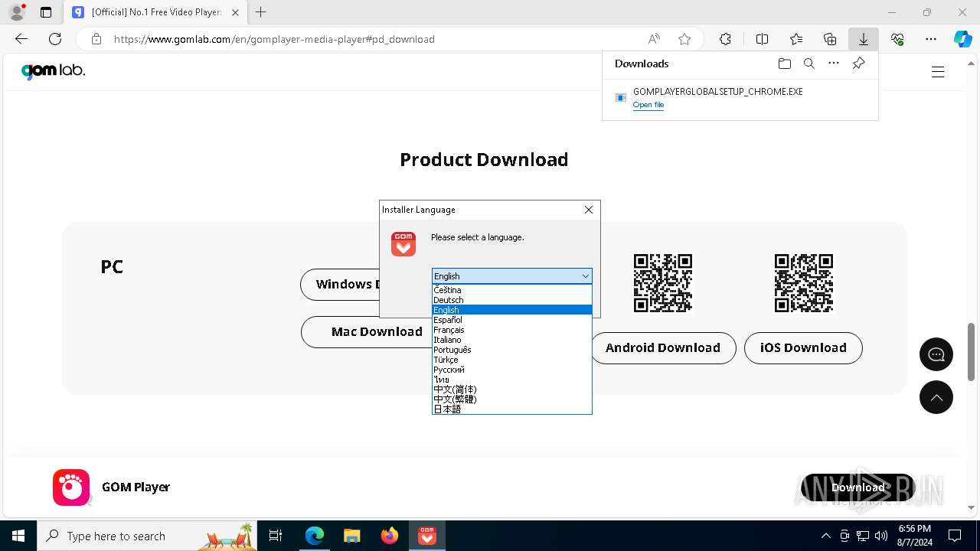
Task: Click the scroll-to-top arrow button
Action: click(936, 397)
